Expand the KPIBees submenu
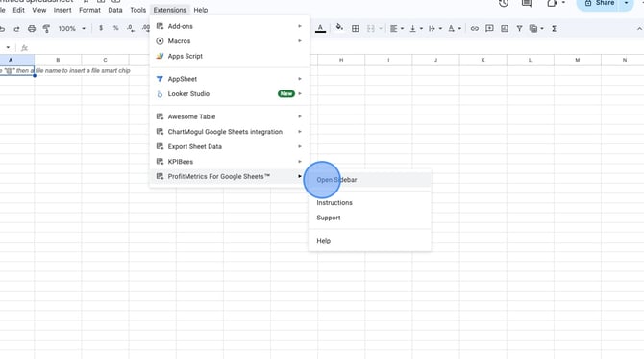 pyautogui.click(x=229, y=162)
